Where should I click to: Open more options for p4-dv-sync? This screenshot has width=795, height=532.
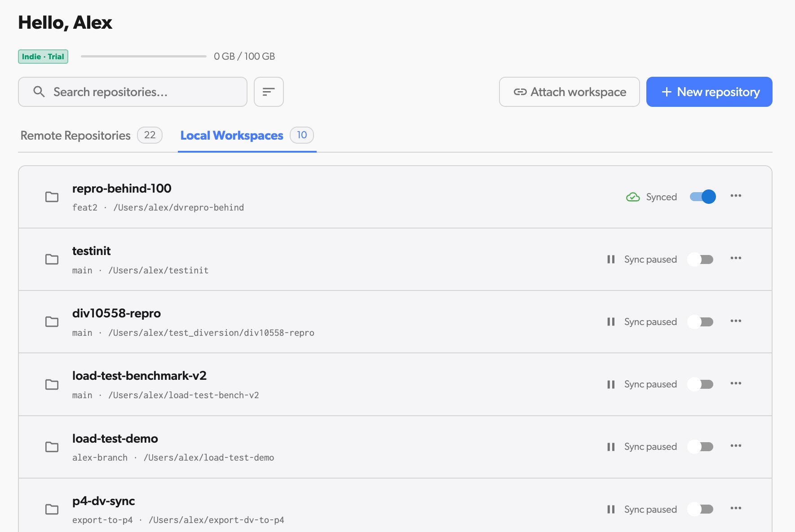click(736, 508)
